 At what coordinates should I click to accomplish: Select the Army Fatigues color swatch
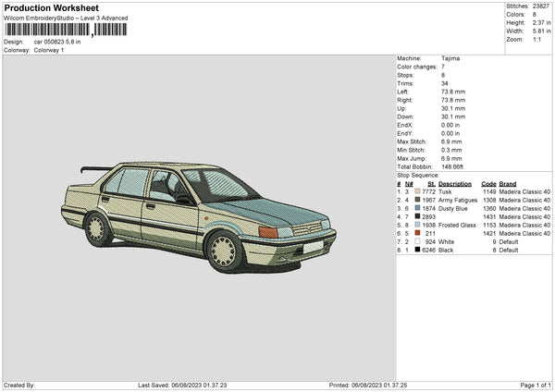click(x=418, y=200)
